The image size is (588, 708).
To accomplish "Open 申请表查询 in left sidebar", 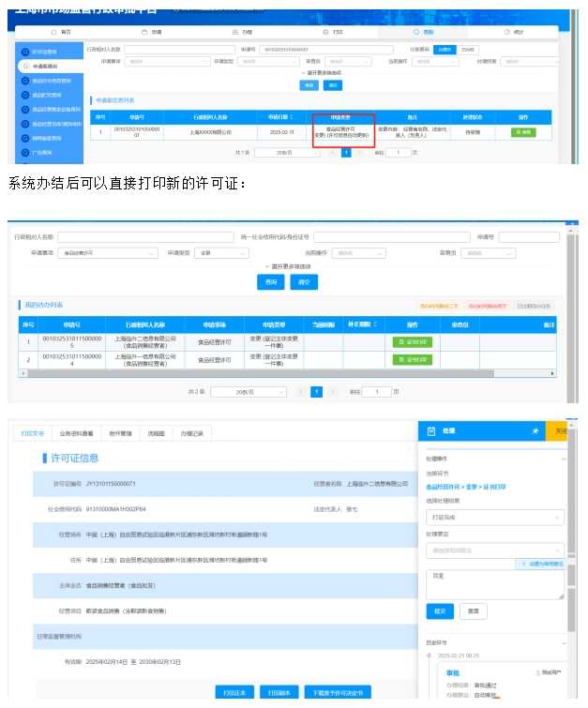I will [x=47, y=67].
